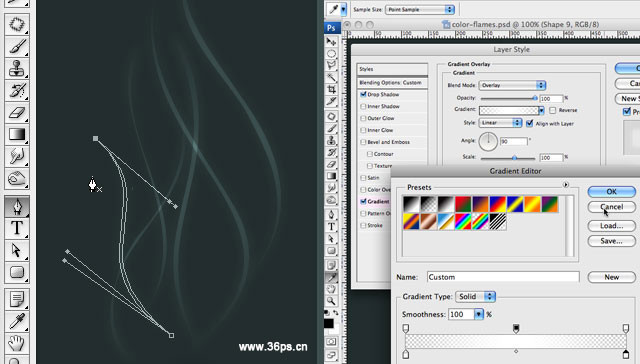This screenshot has width=640, height=364.
Task: Click the Save... button
Action: tap(611, 241)
